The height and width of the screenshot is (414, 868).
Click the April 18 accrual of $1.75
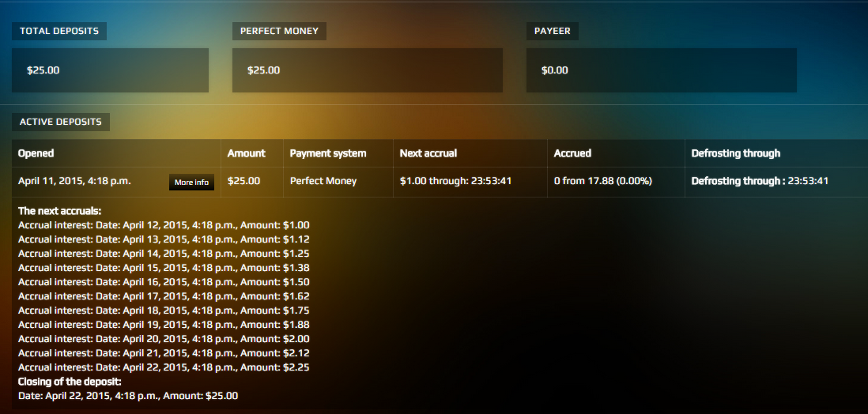pos(164,310)
